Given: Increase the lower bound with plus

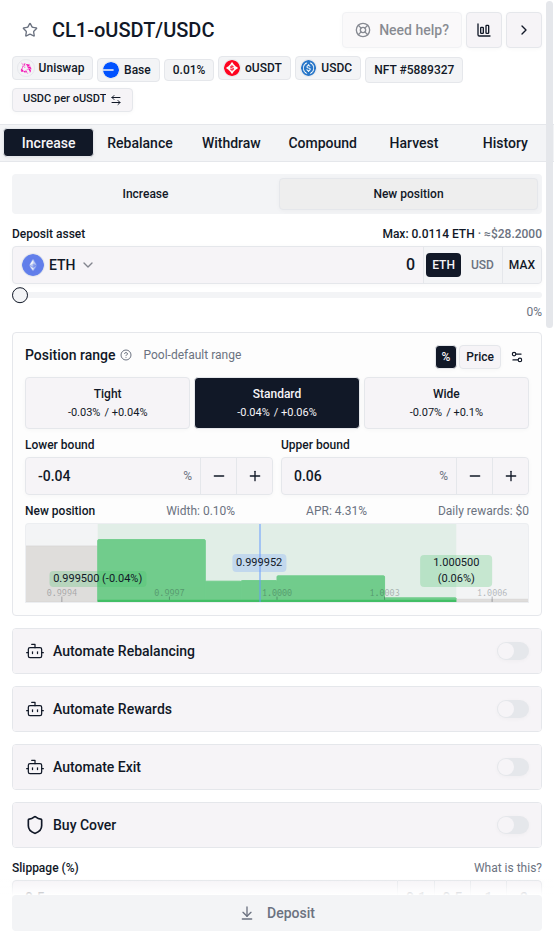Looking at the screenshot, I should coord(255,476).
